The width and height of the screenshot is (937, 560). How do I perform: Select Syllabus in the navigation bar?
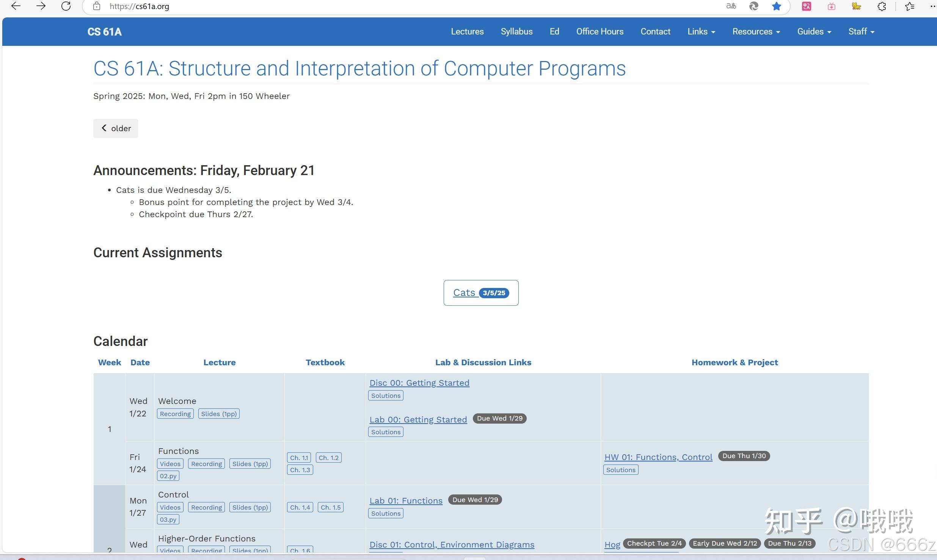516,31
